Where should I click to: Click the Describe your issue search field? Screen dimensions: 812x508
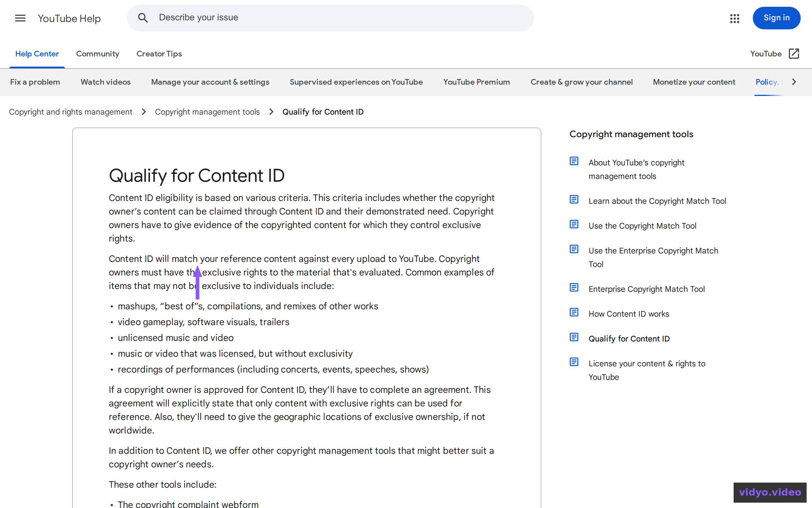(330, 18)
